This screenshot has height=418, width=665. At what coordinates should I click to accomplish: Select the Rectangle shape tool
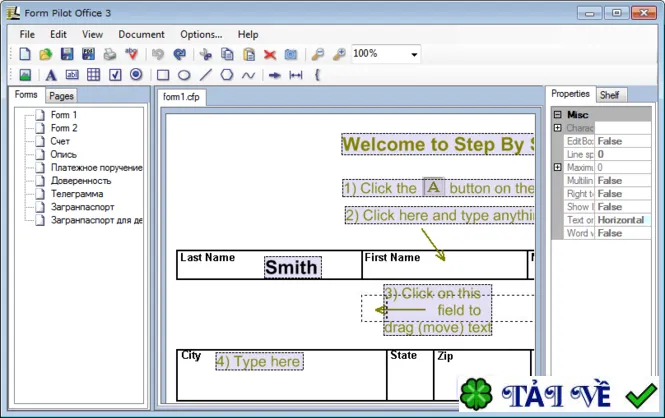(163, 75)
